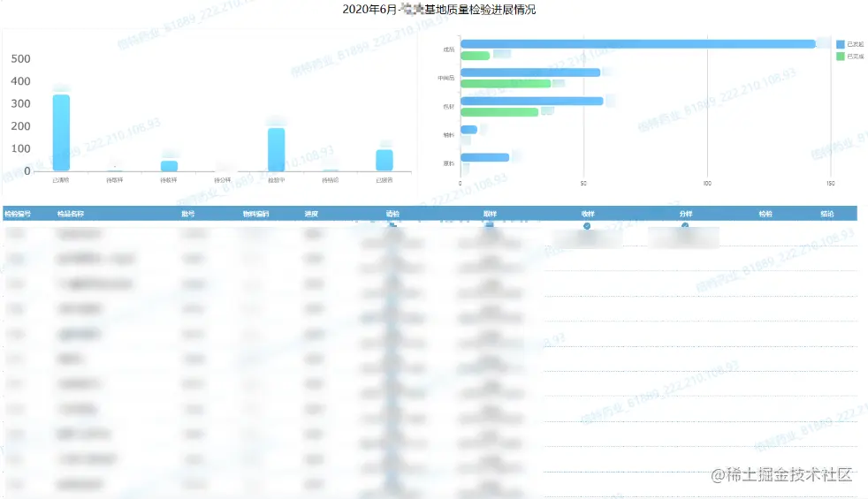
Task: Click the 检验中 bar in the column chart
Action: pyautogui.click(x=277, y=149)
